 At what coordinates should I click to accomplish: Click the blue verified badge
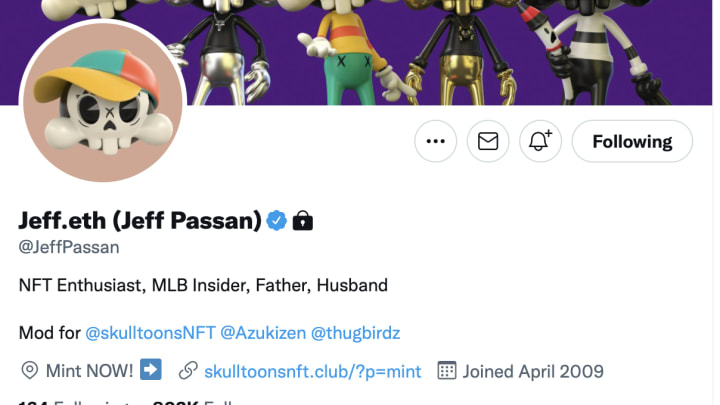(276, 221)
